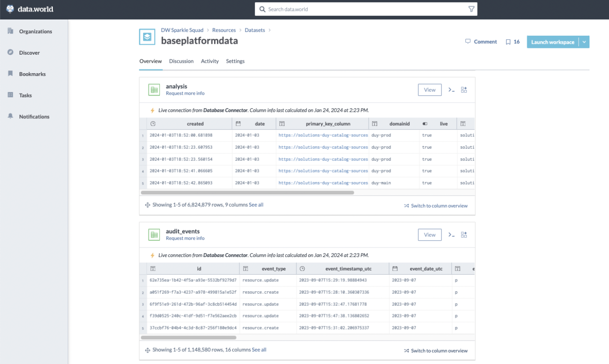609x364 pixels.
Task: Click Request more info under audit_events
Action: coord(185,238)
